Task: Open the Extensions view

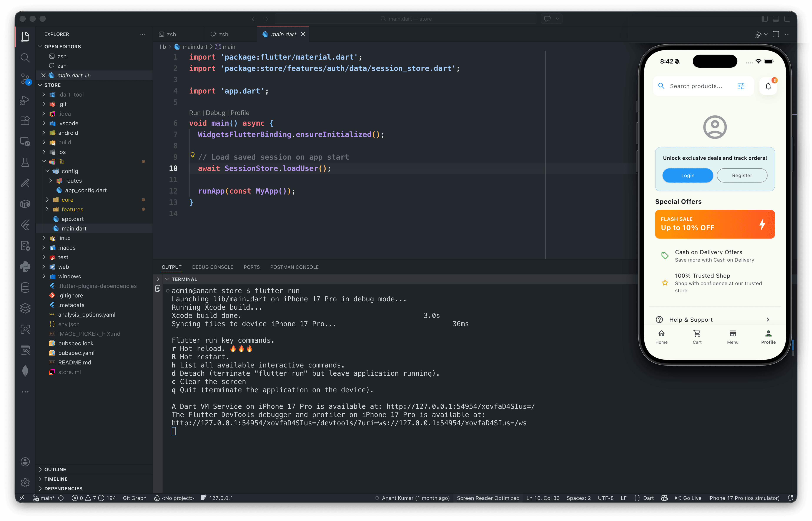Action: click(x=25, y=120)
